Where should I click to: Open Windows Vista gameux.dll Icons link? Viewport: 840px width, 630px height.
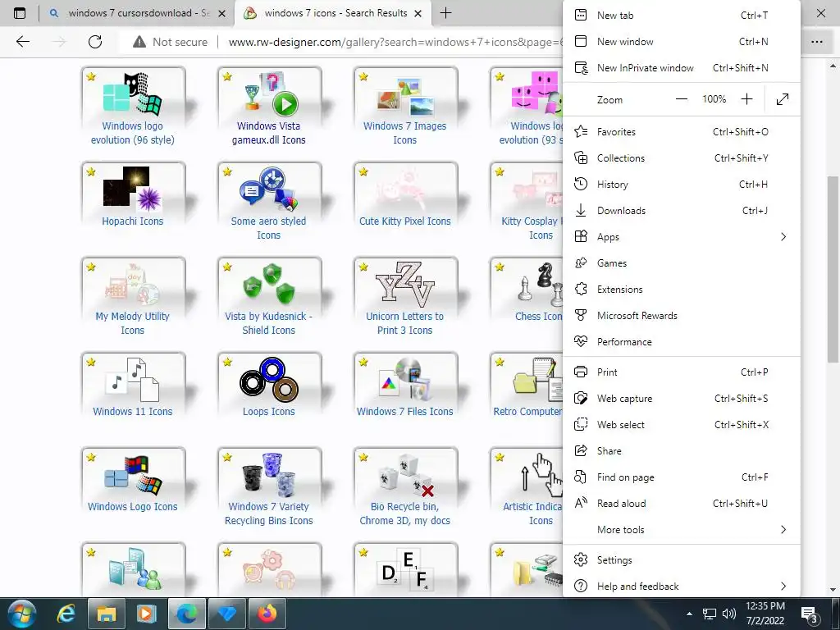pos(268,133)
